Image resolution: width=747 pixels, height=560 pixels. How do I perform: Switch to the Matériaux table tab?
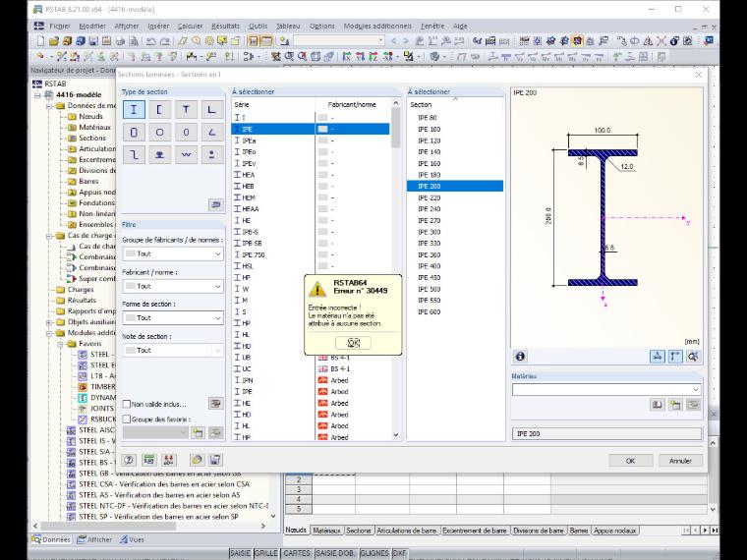point(326,530)
